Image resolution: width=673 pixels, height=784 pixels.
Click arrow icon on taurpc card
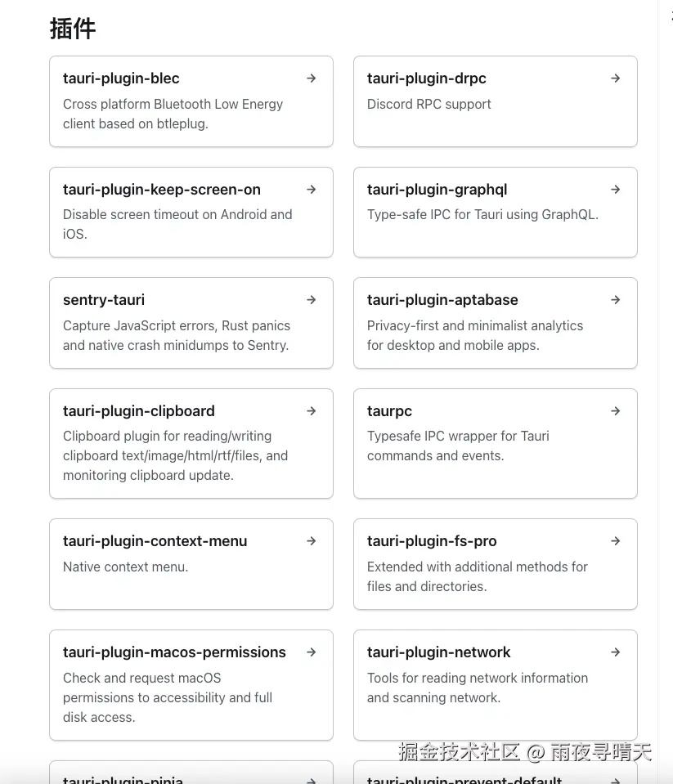click(616, 411)
